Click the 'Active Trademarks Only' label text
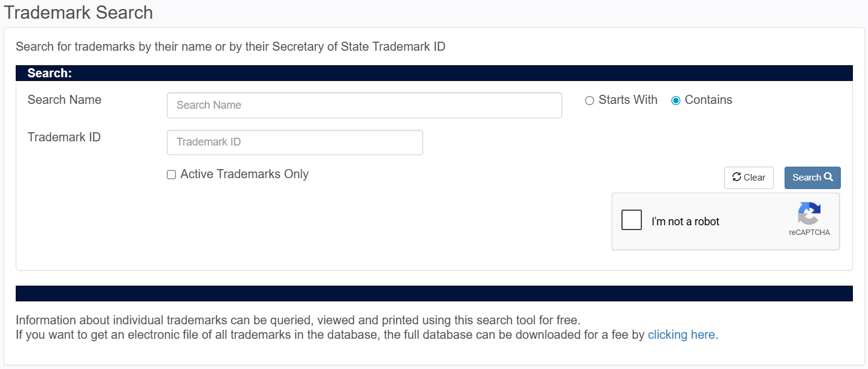868x369 pixels. coord(244,174)
